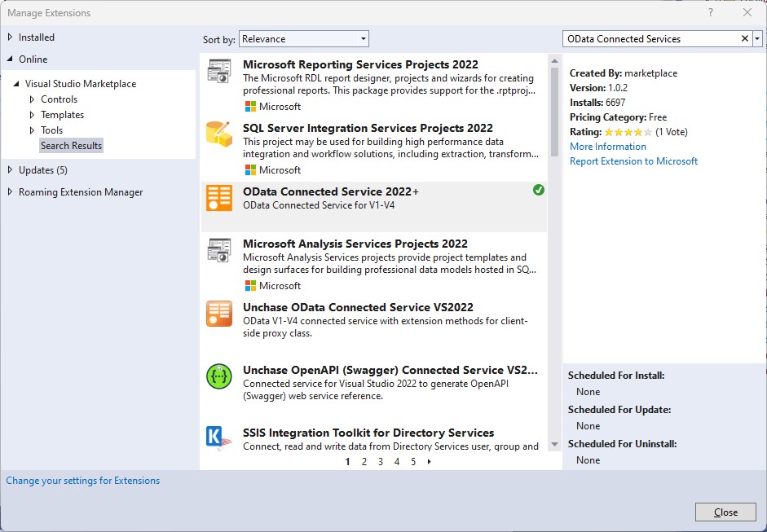This screenshot has height=532, width=767.
Task: Go to results page 4
Action: 397,462
